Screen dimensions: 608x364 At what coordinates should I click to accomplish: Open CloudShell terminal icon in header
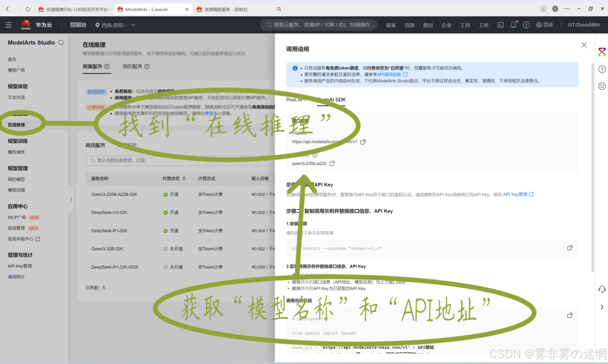(x=500, y=25)
